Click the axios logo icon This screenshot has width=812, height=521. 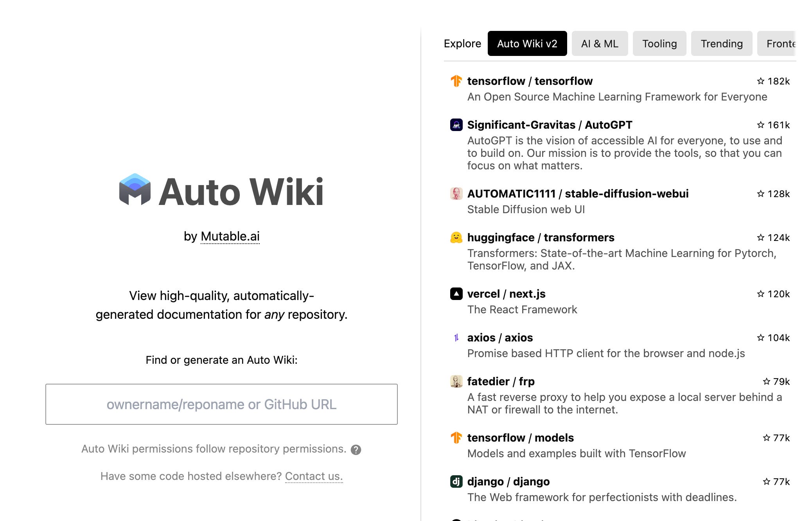click(456, 338)
